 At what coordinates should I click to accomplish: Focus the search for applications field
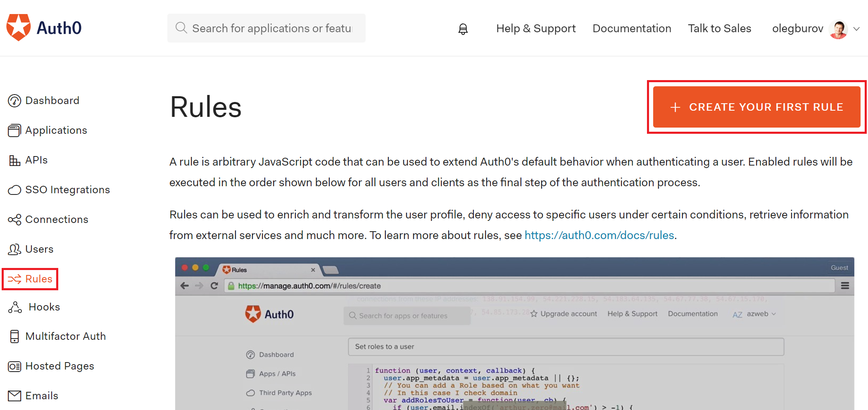click(x=272, y=28)
